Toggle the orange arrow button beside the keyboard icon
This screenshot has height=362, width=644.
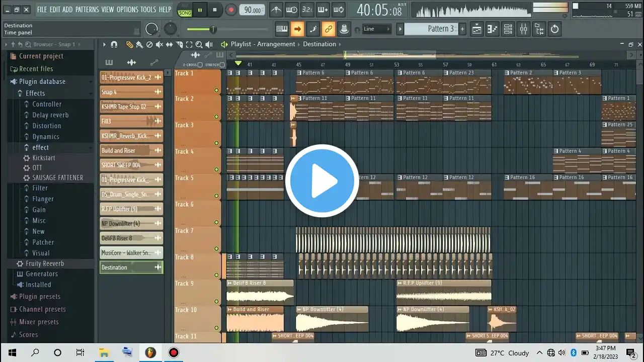297,29
